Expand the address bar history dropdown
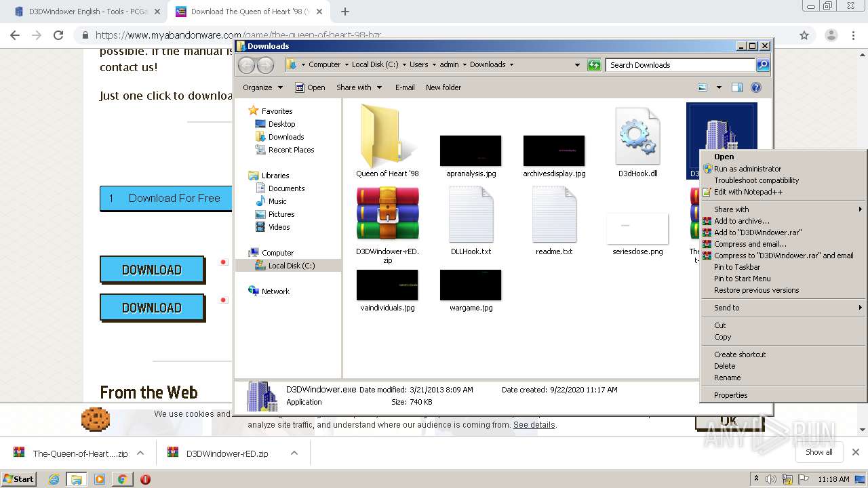This screenshot has width=868, height=488. 577,65
